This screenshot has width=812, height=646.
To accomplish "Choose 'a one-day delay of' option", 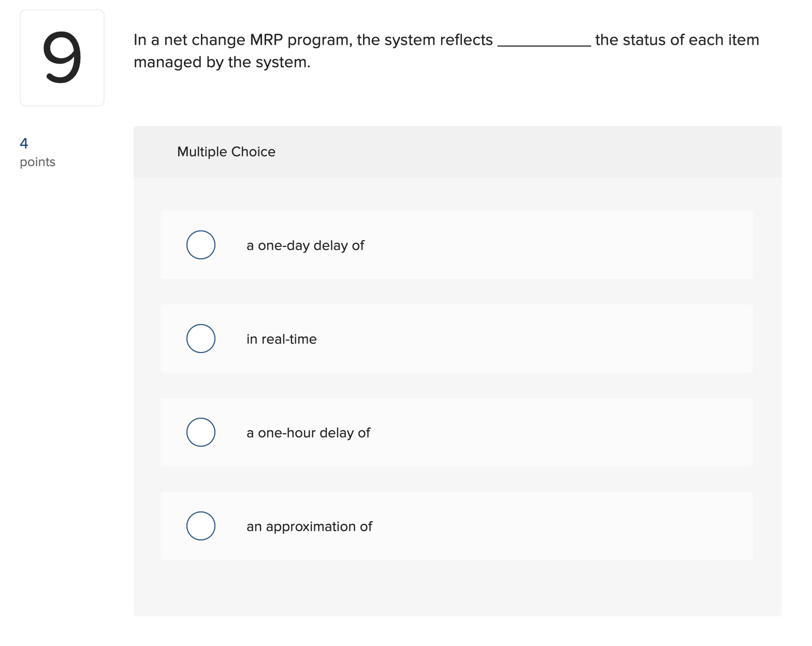I will [200, 244].
